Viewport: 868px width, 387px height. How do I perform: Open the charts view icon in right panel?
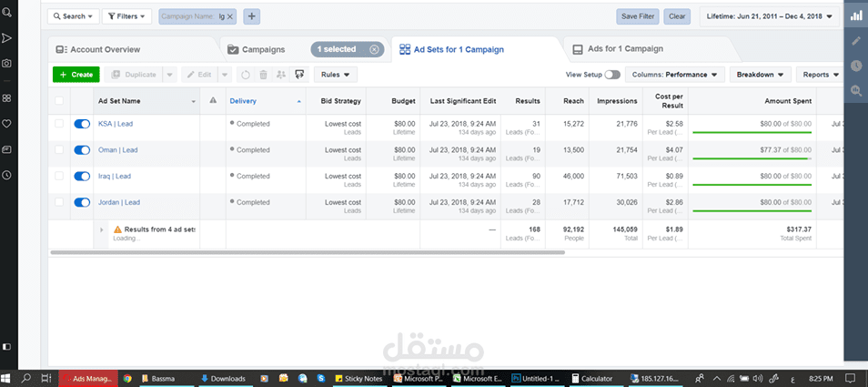tap(856, 16)
